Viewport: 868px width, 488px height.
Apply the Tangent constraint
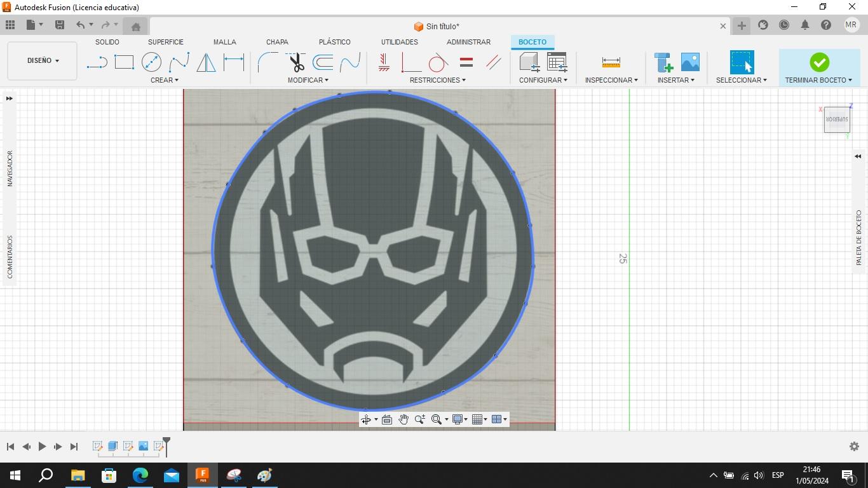tap(438, 62)
